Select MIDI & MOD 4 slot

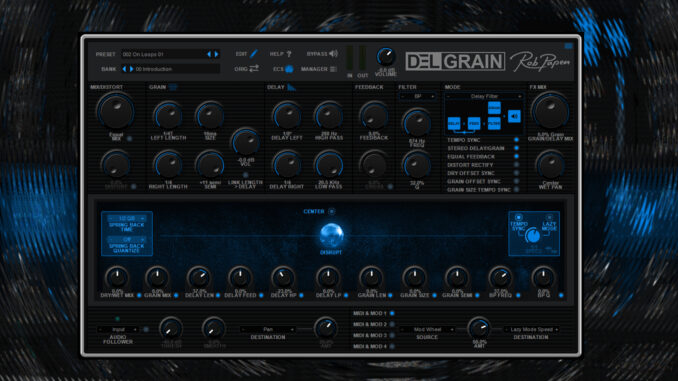click(x=392, y=346)
